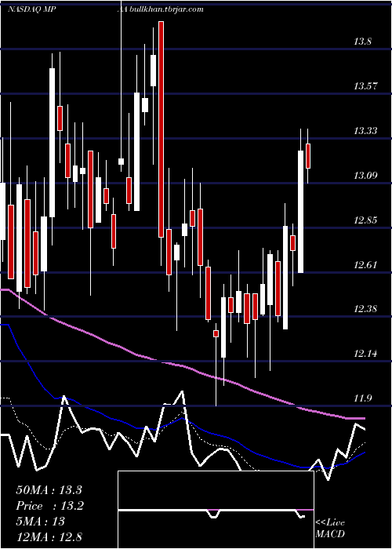Click the 5MA : 13 readout

pyautogui.click(x=40, y=522)
